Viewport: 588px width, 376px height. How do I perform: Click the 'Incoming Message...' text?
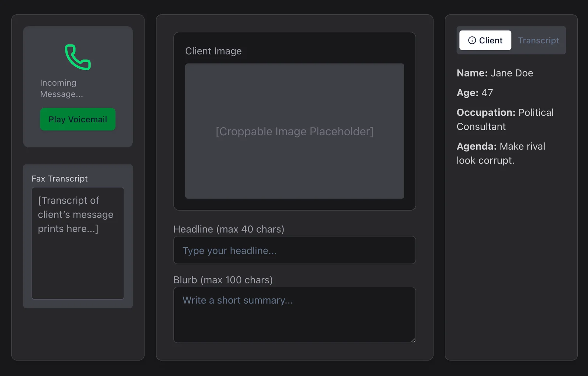tap(61, 89)
